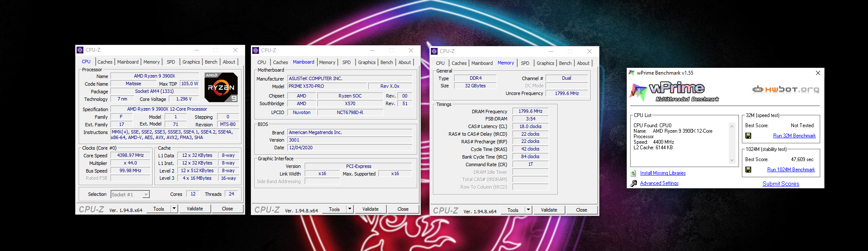Click the memory Type field DDR4

point(475,78)
